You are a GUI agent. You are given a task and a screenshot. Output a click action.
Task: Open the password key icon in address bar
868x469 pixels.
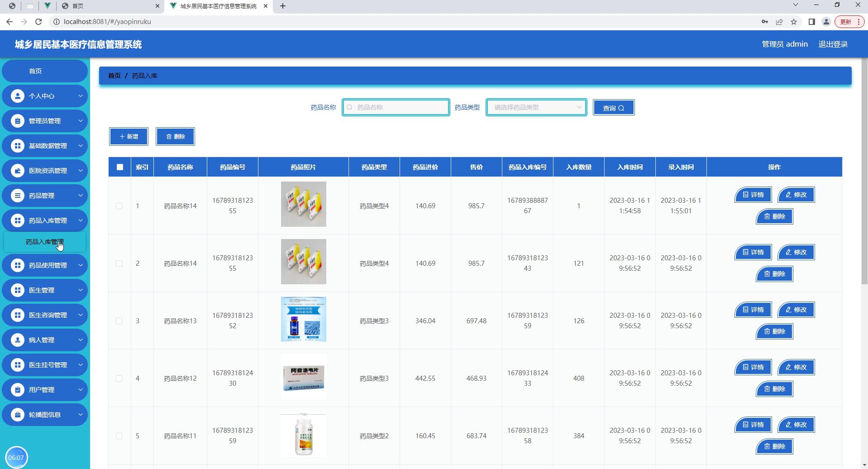[x=765, y=21]
